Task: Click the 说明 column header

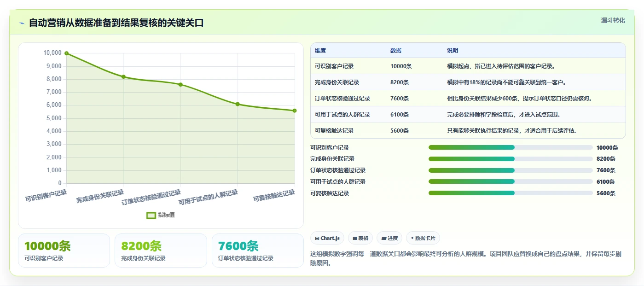Action: coord(453,51)
